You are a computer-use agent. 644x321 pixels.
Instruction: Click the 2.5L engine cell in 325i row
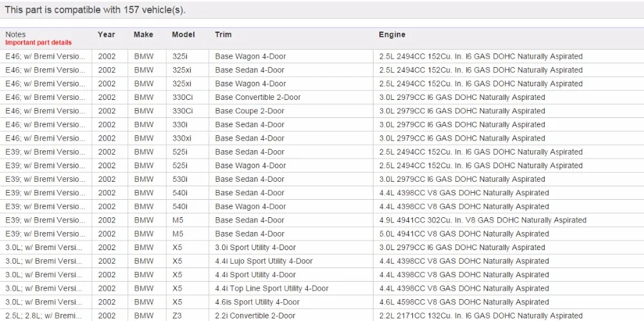tap(481, 56)
